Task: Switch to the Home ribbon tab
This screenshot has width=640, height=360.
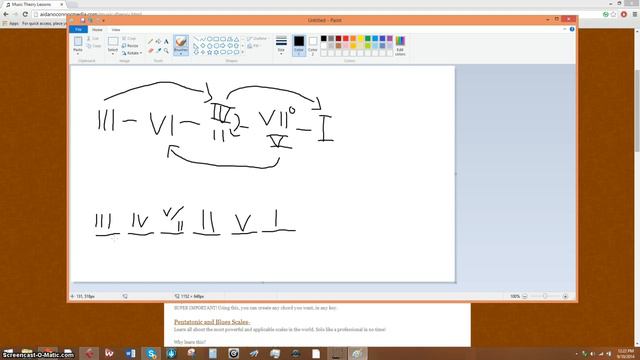Action: point(97,30)
